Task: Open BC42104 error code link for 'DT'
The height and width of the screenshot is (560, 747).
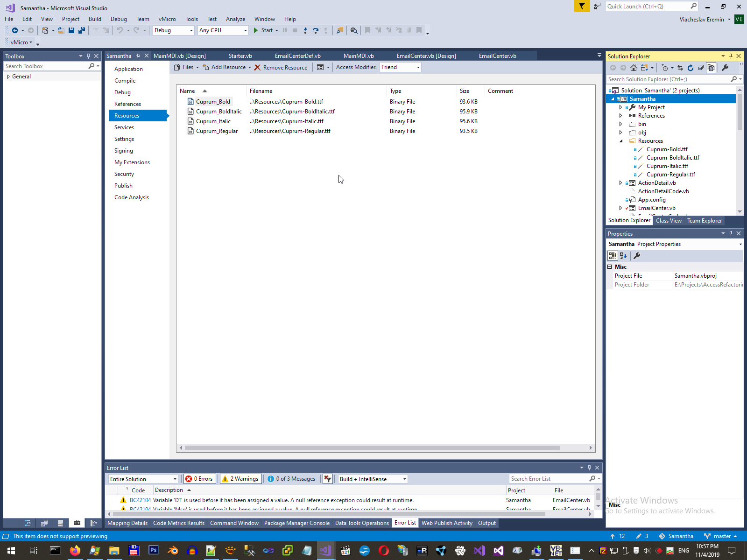Action: [140, 500]
